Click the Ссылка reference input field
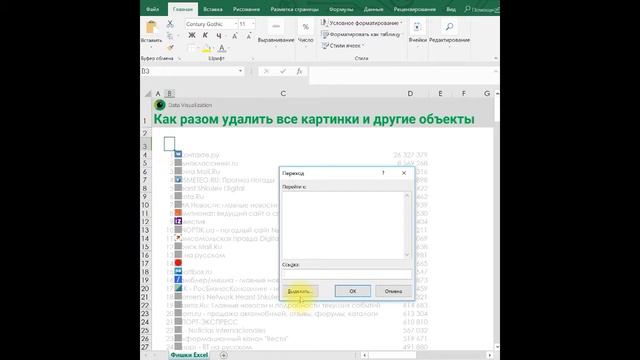This screenshot has width=640, height=360. (x=347, y=274)
